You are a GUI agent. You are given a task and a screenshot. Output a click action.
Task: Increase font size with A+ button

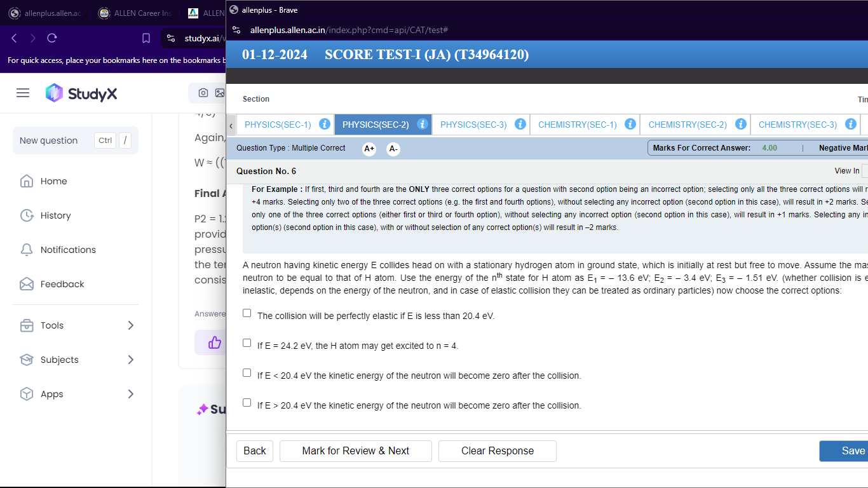[x=369, y=149]
